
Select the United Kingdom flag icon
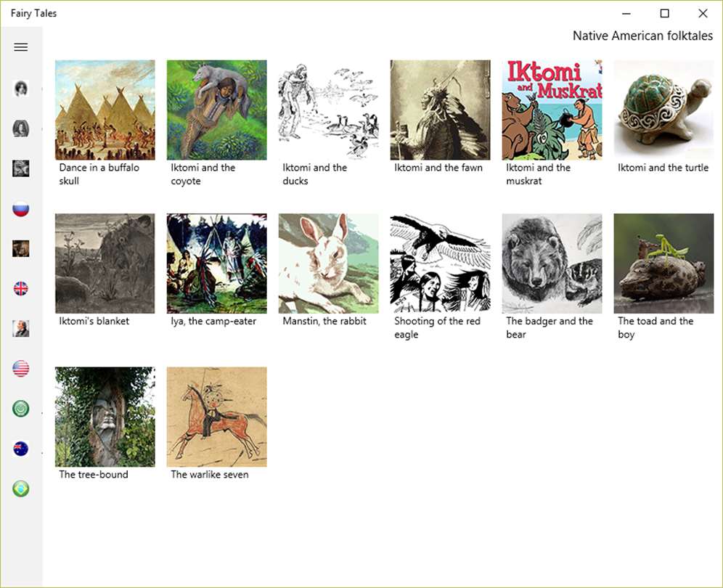click(x=21, y=289)
